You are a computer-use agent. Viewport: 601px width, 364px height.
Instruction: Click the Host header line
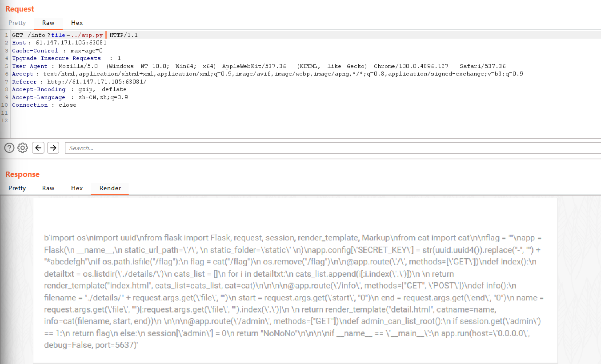point(59,43)
